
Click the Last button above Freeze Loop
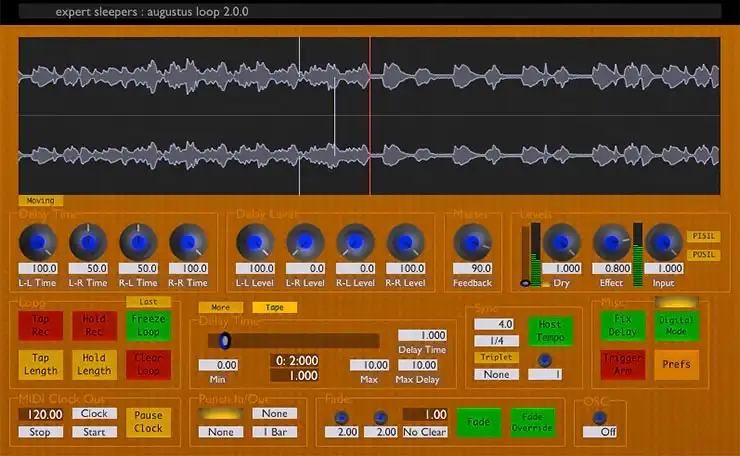point(148,302)
